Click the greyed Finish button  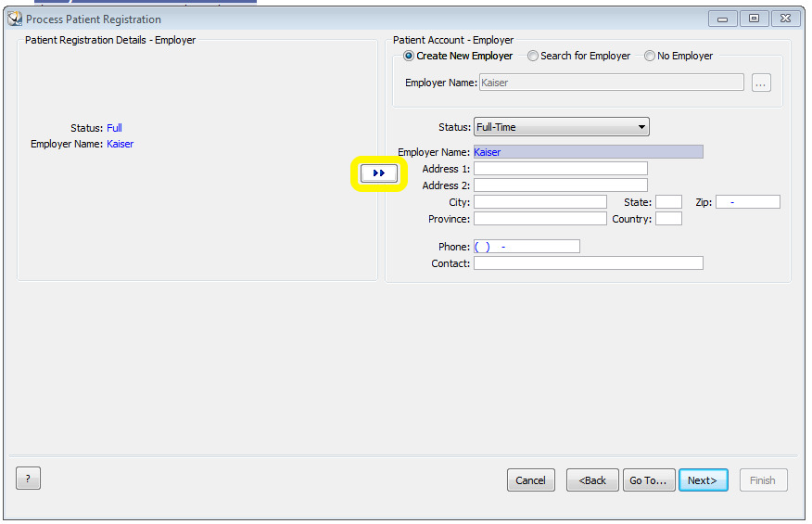coord(763,479)
